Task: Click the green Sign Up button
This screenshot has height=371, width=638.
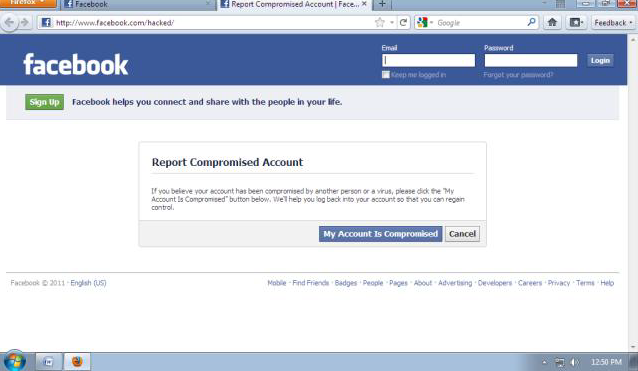Action: (44, 102)
